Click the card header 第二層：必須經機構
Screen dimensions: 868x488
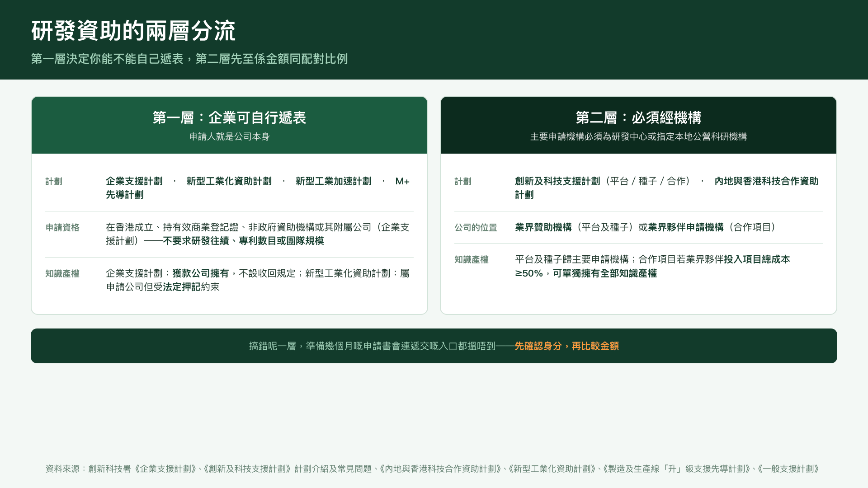click(638, 118)
